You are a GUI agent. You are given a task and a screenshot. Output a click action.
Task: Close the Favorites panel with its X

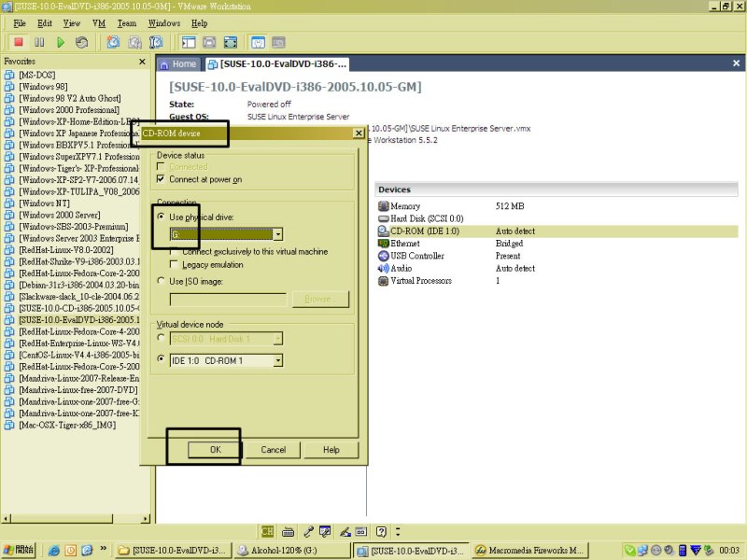(142, 62)
